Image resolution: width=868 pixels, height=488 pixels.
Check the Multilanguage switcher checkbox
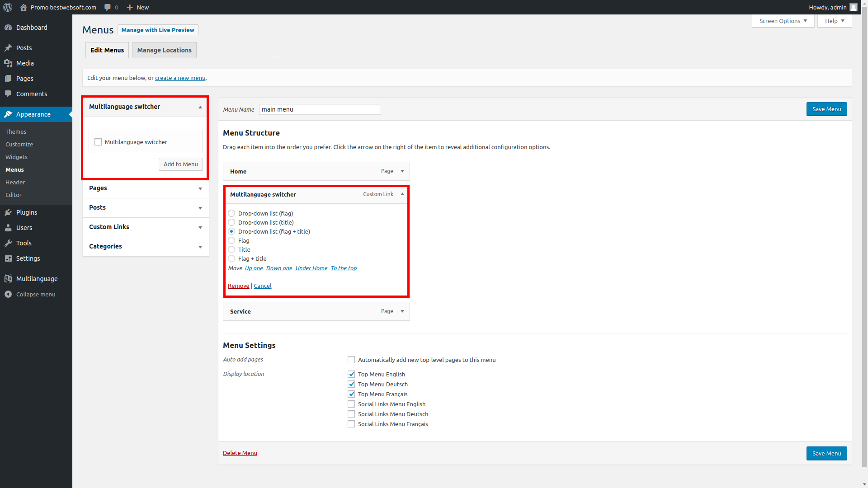[98, 142]
